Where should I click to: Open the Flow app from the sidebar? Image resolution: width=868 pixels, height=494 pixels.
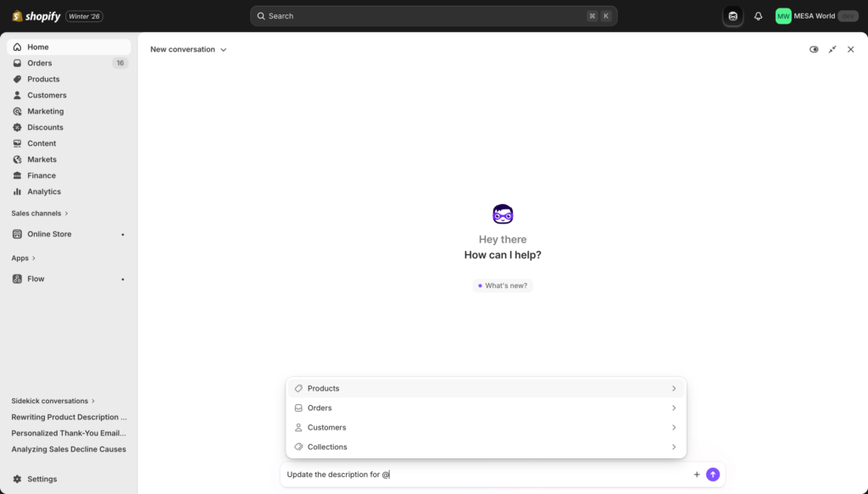point(36,278)
